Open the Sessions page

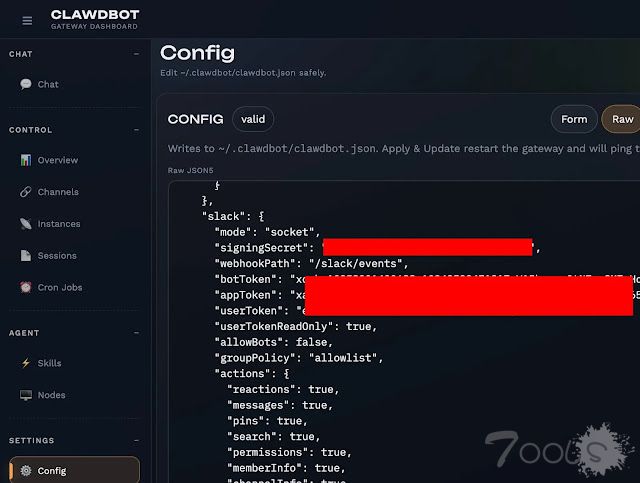pos(57,256)
